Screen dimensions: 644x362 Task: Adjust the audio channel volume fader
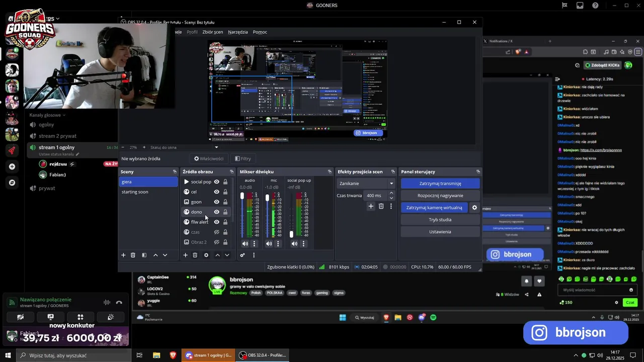(x=242, y=196)
